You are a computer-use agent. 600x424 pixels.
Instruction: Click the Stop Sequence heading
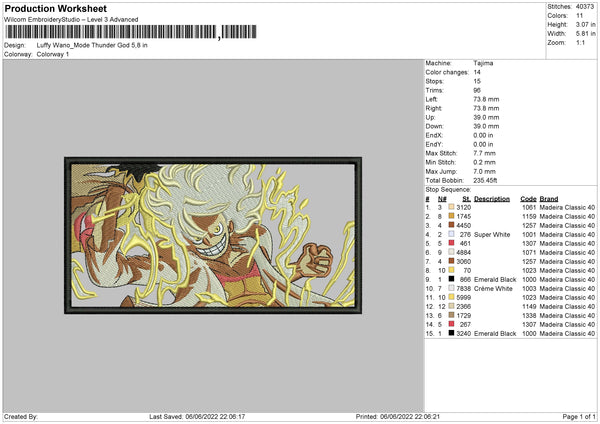(x=448, y=190)
